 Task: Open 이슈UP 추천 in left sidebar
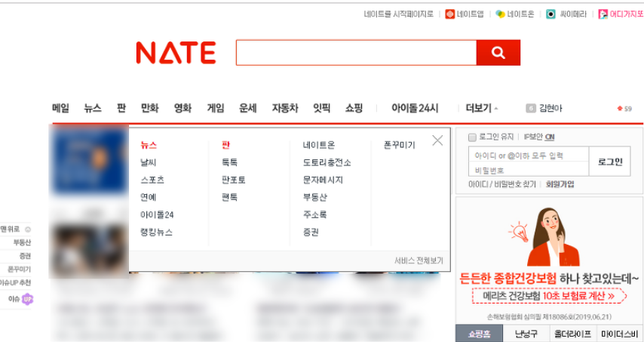15,283
